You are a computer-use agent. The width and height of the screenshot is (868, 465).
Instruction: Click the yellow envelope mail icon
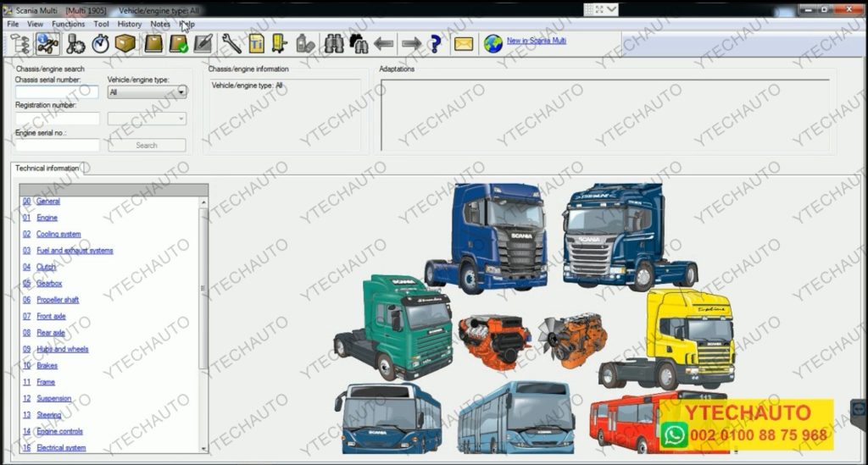click(464, 43)
